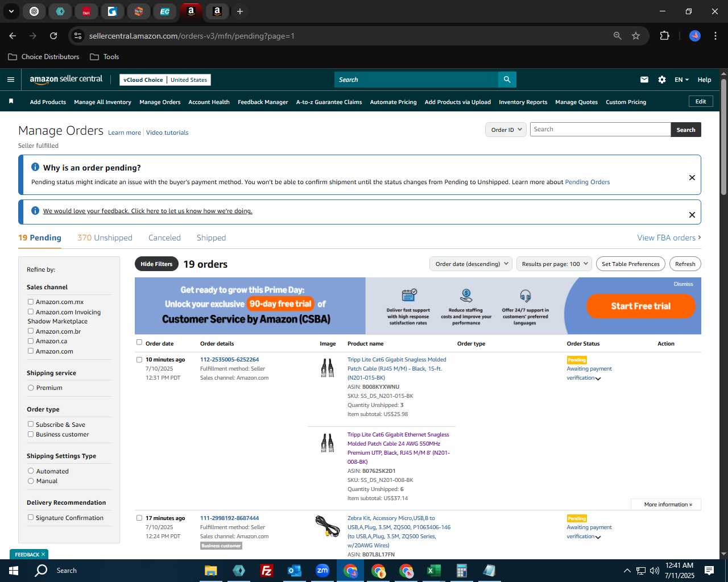728x582 pixels.
Task: Open Automate Pricing in the navigation bar
Action: [x=393, y=102]
